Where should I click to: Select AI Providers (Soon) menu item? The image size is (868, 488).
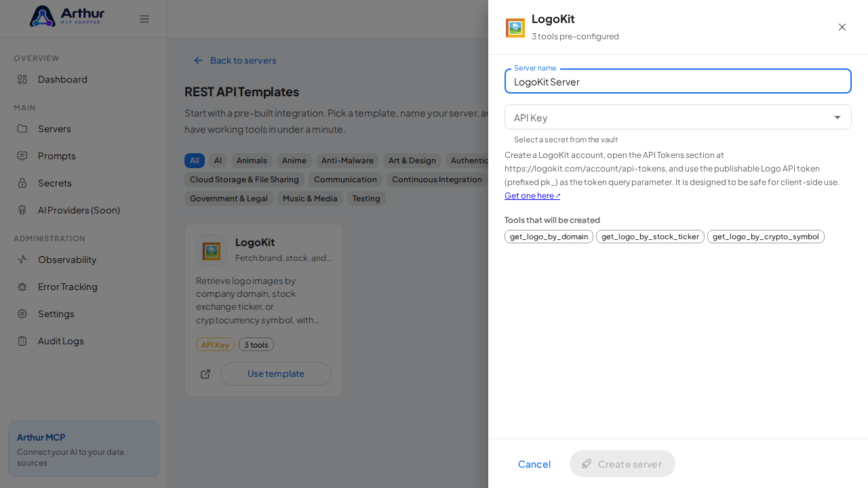click(84, 210)
